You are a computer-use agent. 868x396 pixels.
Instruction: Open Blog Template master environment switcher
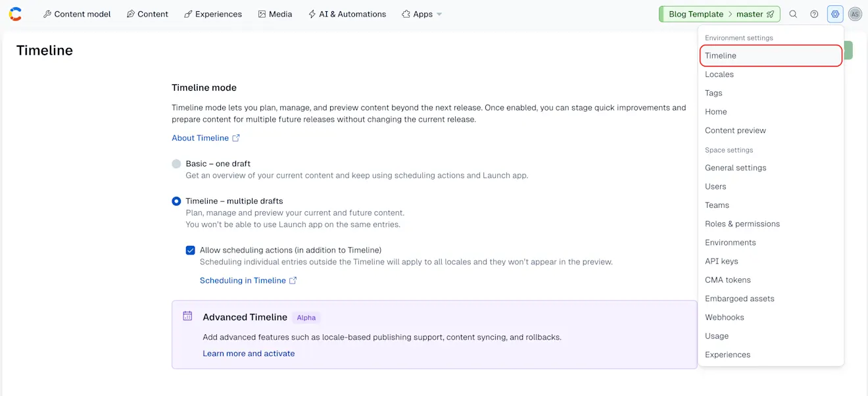pyautogui.click(x=720, y=14)
